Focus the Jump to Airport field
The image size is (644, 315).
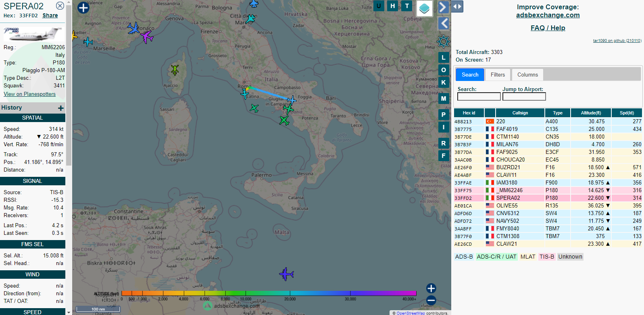524,97
